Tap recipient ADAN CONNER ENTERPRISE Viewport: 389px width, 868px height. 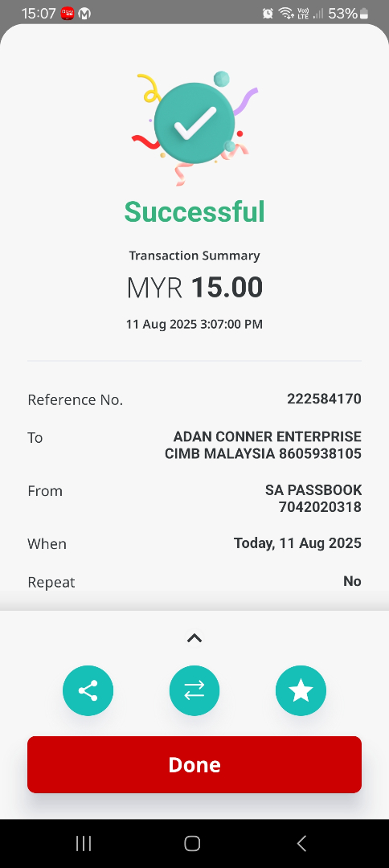pos(268,436)
